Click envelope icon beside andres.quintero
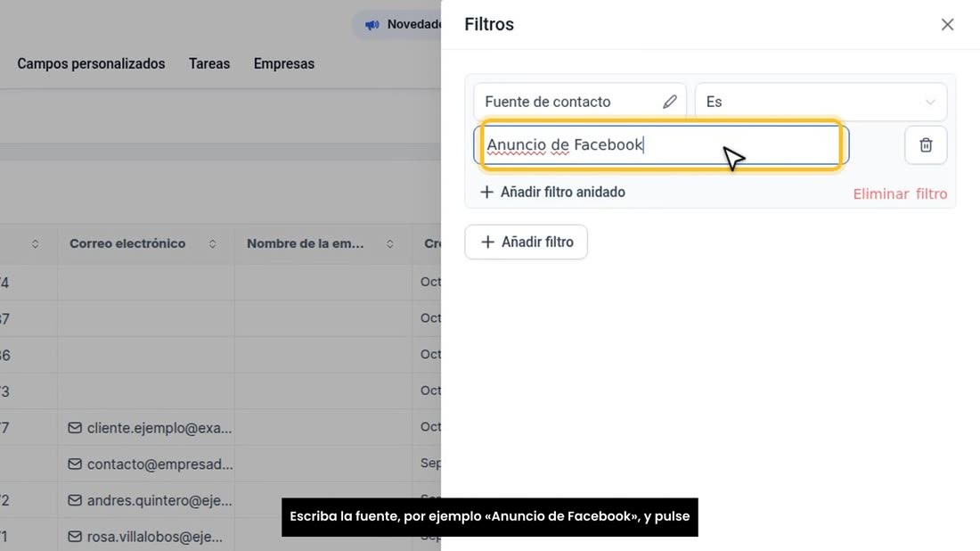Image resolution: width=980 pixels, height=551 pixels. [x=75, y=500]
